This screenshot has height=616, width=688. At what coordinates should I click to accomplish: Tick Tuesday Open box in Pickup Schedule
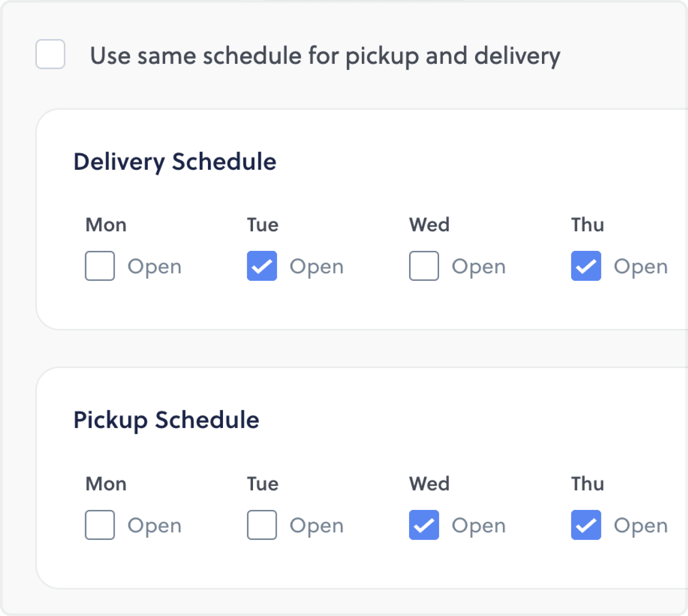coord(262,525)
